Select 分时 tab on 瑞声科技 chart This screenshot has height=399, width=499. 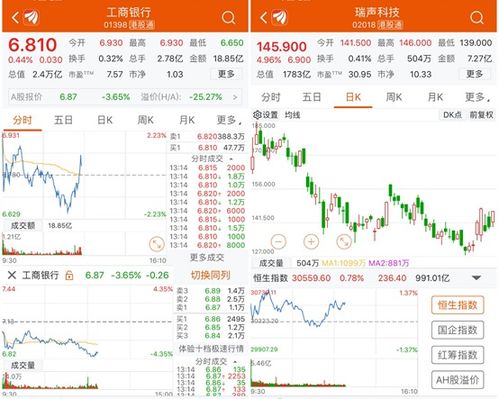coord(270,97)
